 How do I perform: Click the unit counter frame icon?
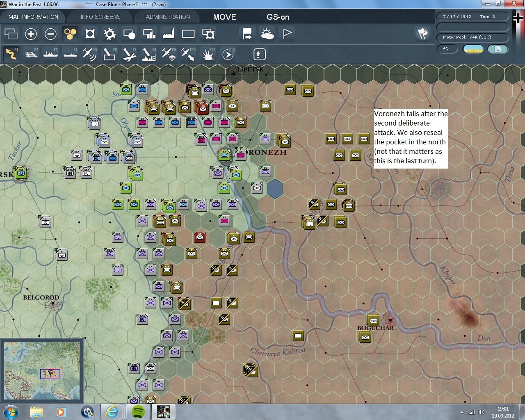[90, 34]
